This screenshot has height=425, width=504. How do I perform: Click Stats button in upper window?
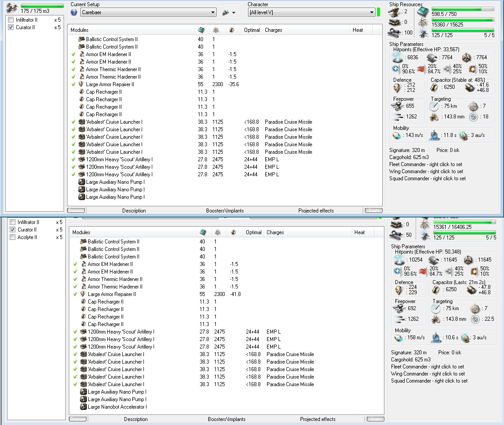[x=374, y=210]
